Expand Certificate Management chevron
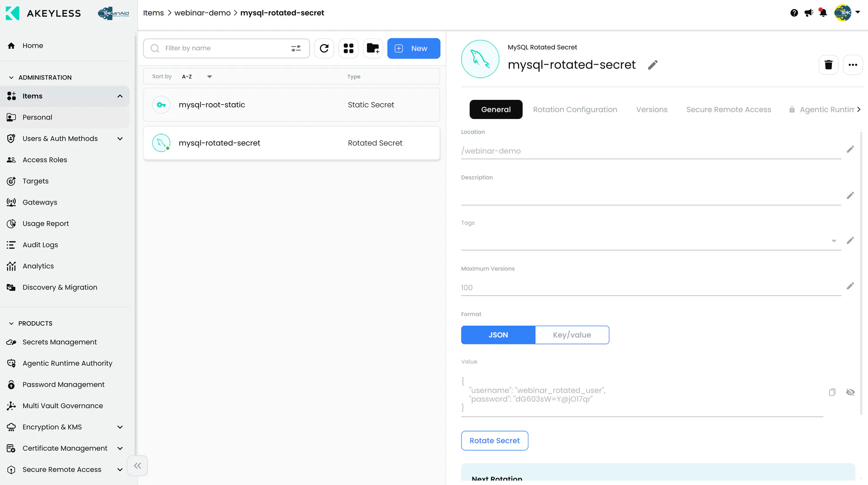The image size is (868, 485). pos(120,449)
